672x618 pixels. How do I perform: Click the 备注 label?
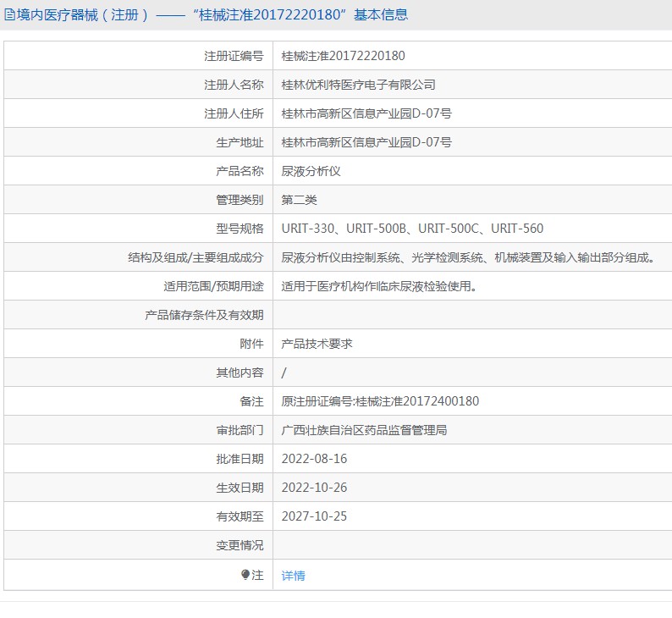click(251, 401)
